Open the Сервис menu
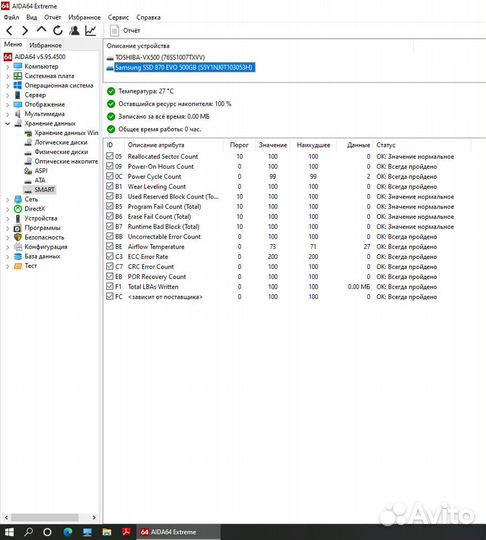The width and height of the screenshot is (486, 540). click(x=118, y=17)
